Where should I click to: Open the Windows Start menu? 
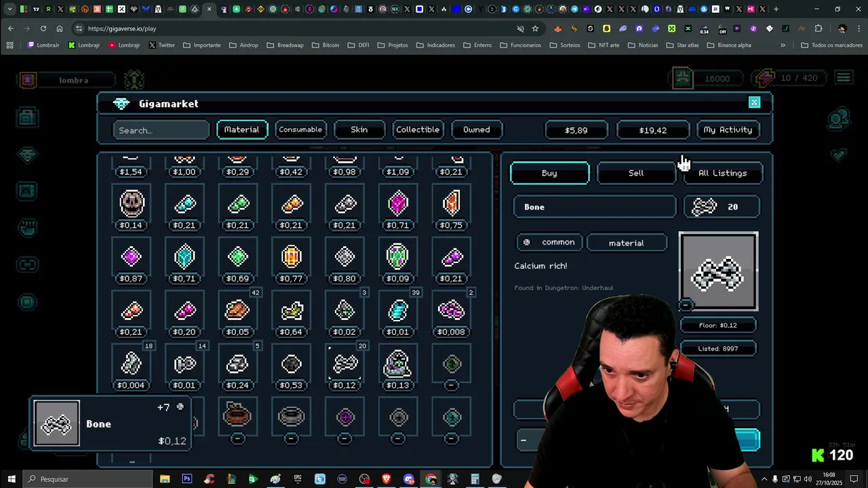(x=12, y=479)
